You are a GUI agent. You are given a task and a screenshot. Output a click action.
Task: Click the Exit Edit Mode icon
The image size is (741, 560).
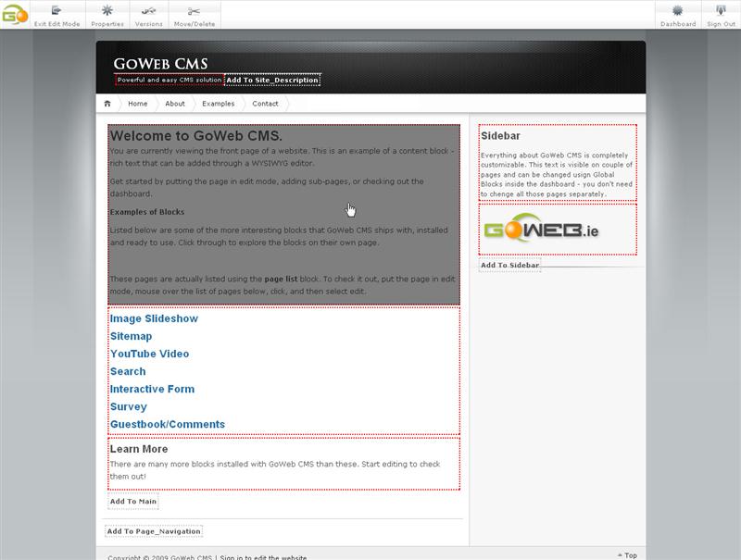(57, 11)
